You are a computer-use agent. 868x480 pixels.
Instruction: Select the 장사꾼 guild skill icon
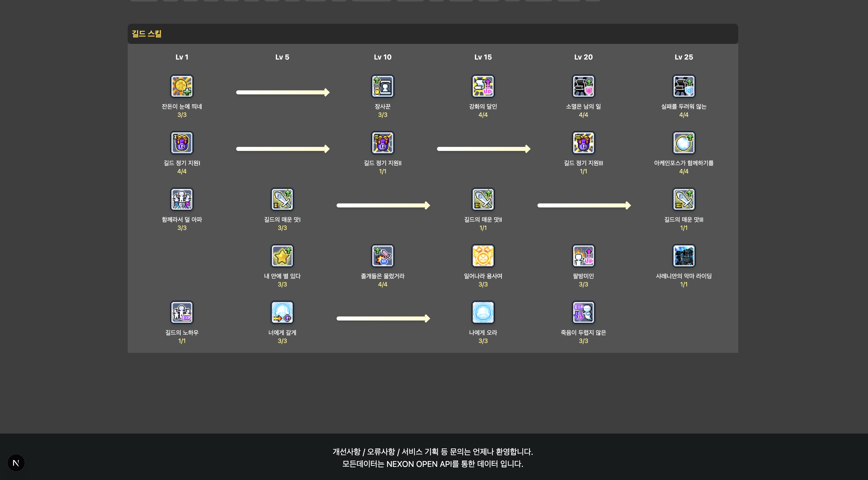click(383, 86)
